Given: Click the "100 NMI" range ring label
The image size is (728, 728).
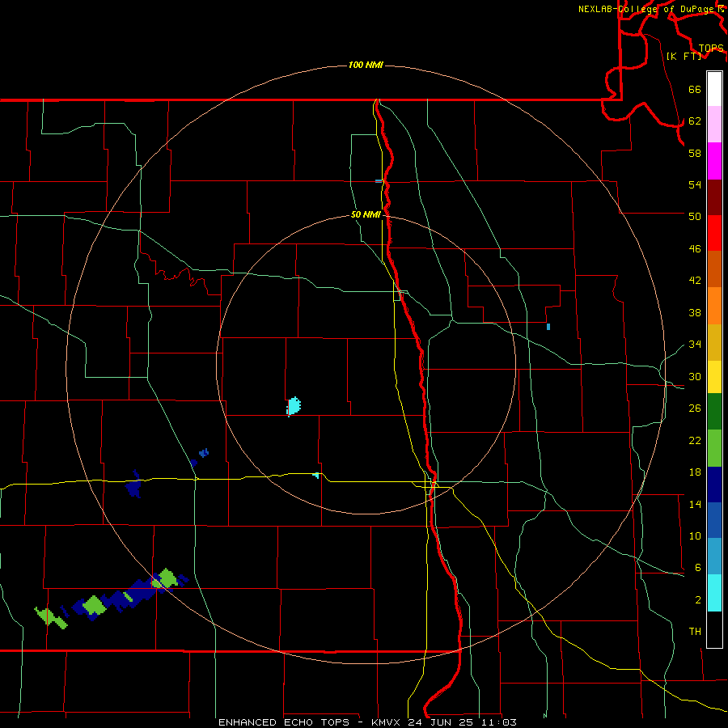Looking at the screenshot, I should tap(366, 65).
